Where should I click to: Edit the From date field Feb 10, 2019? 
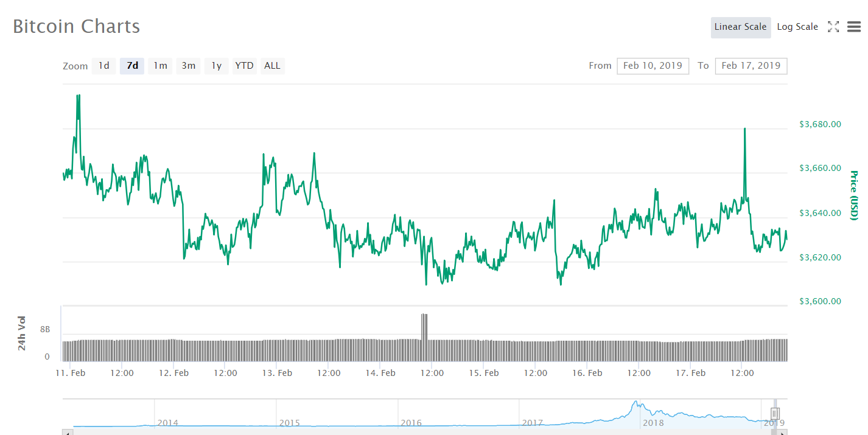point(653,66)
